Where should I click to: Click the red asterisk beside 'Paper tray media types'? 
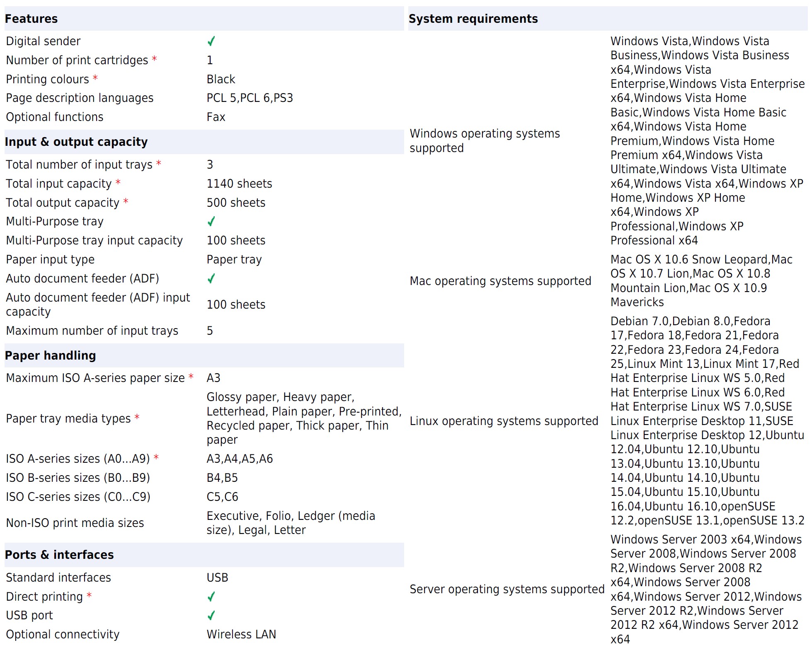[x=137, y=417]
